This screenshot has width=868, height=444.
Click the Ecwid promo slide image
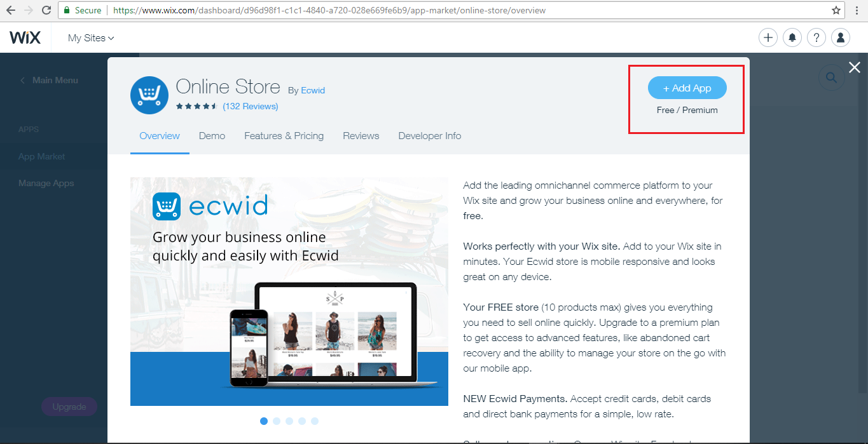[x=289, y=292]
